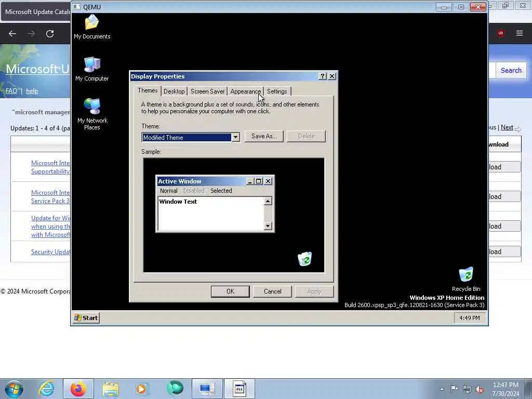Image resolution: width=532 pixels, height=399 pixels.
Task: Open the FAQ link in Update Catalog
Action: pos(11,91)
